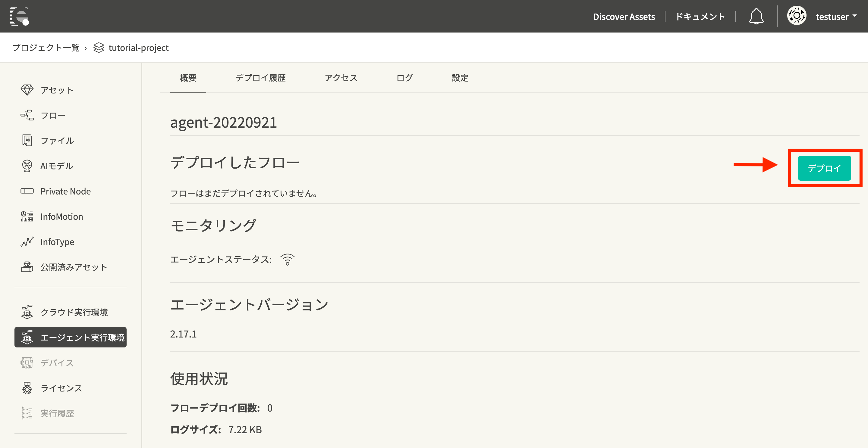The height and width of the screenshot is (448, 868).
Task: Open デバイス in the sidebar
Action: (x=71, y=362)
